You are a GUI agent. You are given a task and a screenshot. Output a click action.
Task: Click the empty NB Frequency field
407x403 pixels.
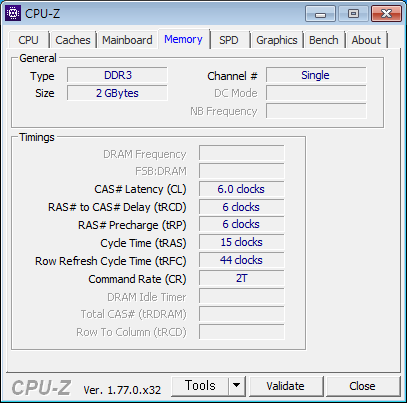[x=316, y=111]
